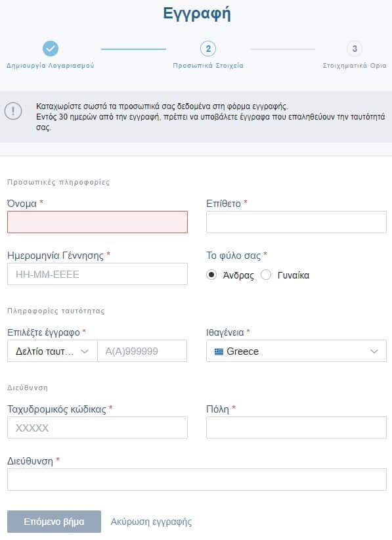The height and width of the screenshot is (540, 392).
Task: Select the Άνδρας radio button
Action: (211, 275)
